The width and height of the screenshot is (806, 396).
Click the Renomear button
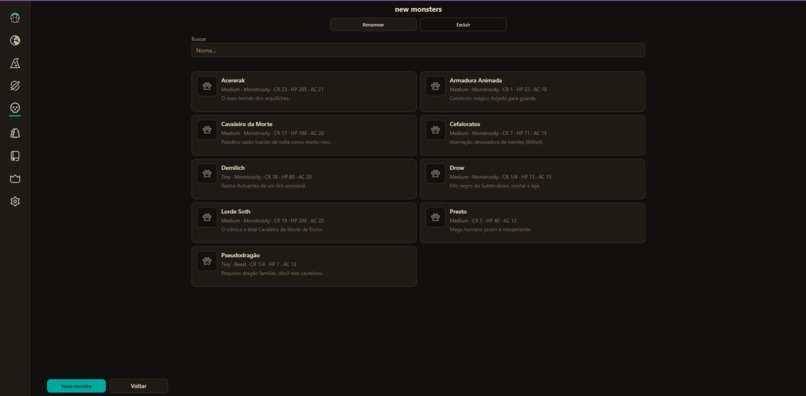pos(373,24)
